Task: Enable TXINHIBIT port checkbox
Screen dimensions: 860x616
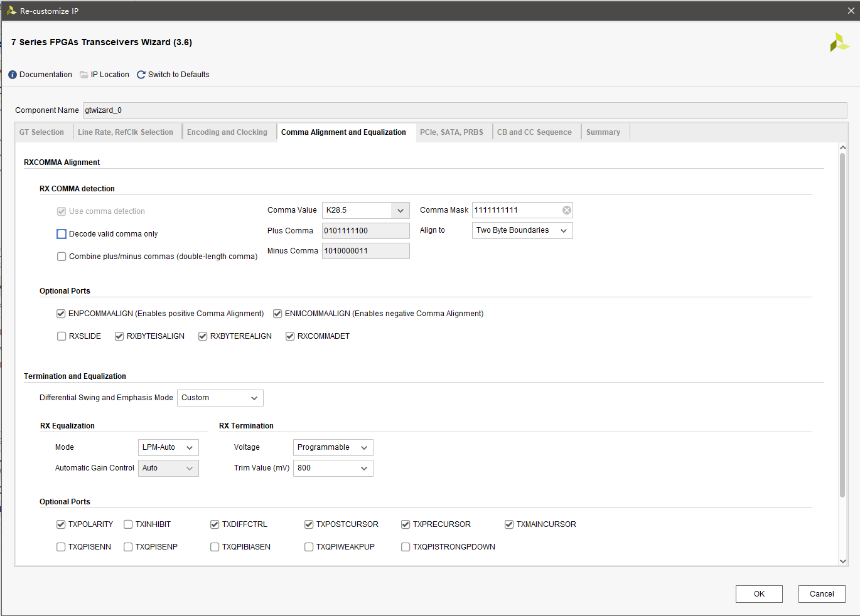Action: (x=128, y=524)
